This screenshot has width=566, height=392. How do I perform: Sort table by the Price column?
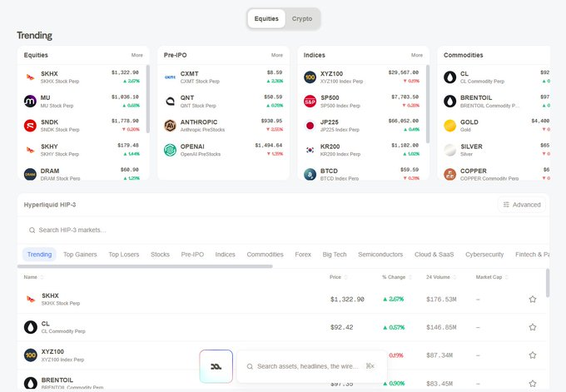tap(339, 277)
